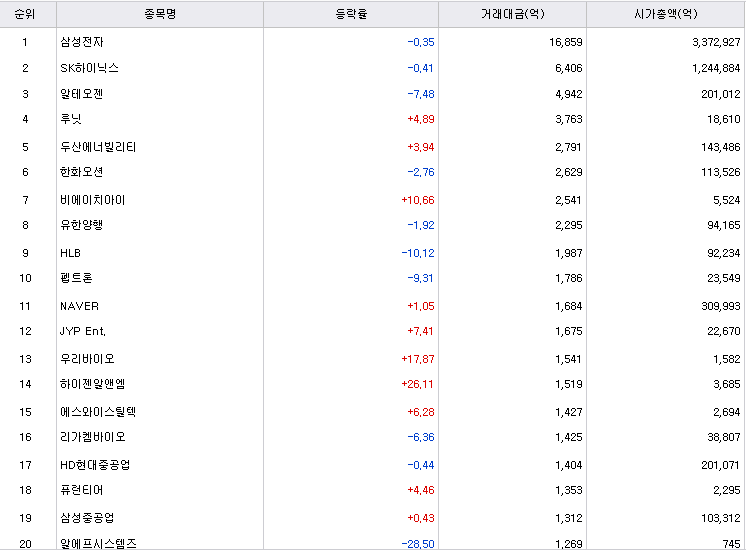Click the 1,684 trading value for NAVER
This screenshot has width=746, height=550.
point(569,306)
